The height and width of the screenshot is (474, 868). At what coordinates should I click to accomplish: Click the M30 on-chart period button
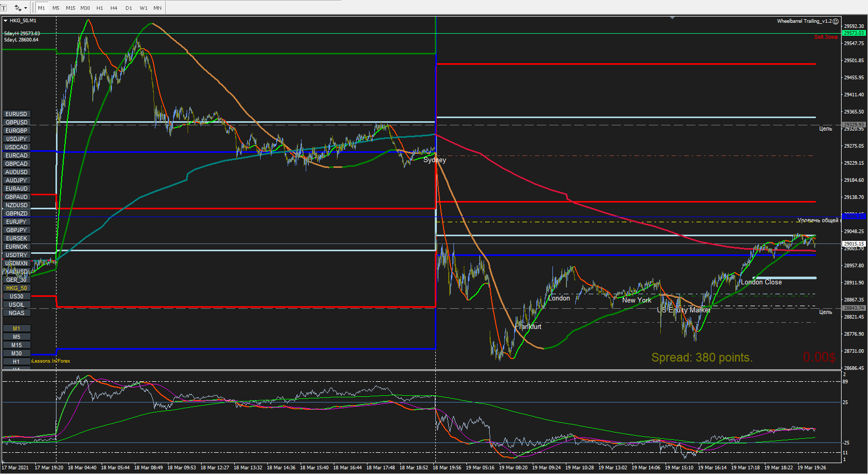[17, 353]
